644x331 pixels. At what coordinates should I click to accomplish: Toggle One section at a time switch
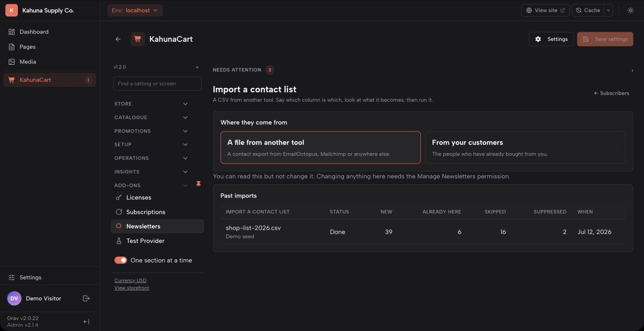tap(121, 260)
